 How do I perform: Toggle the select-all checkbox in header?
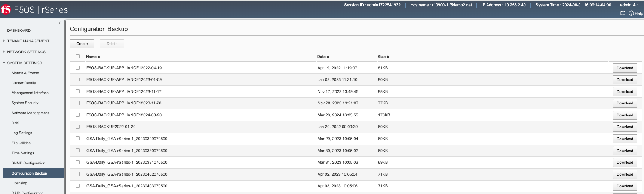click(77, 56)
